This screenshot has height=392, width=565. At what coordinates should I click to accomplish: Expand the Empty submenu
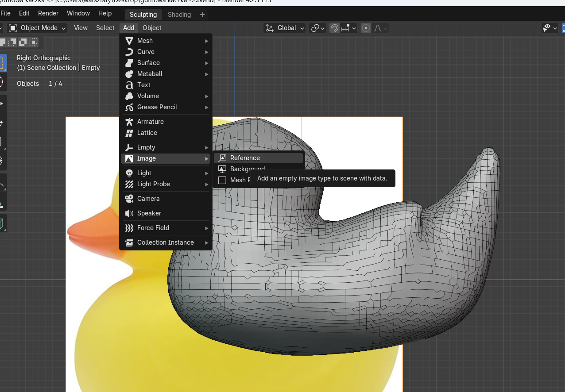(166, 147)
